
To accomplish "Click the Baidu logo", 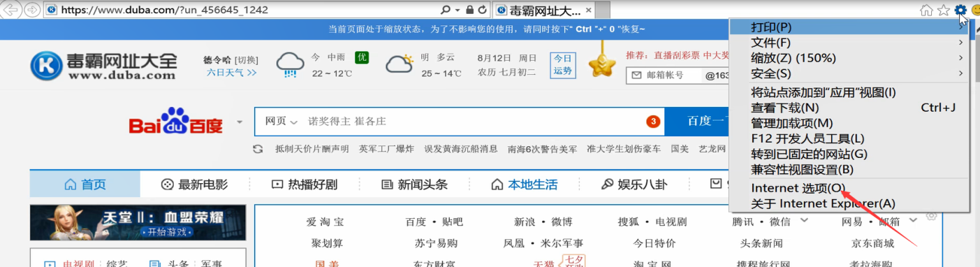I will click(175, 122).
